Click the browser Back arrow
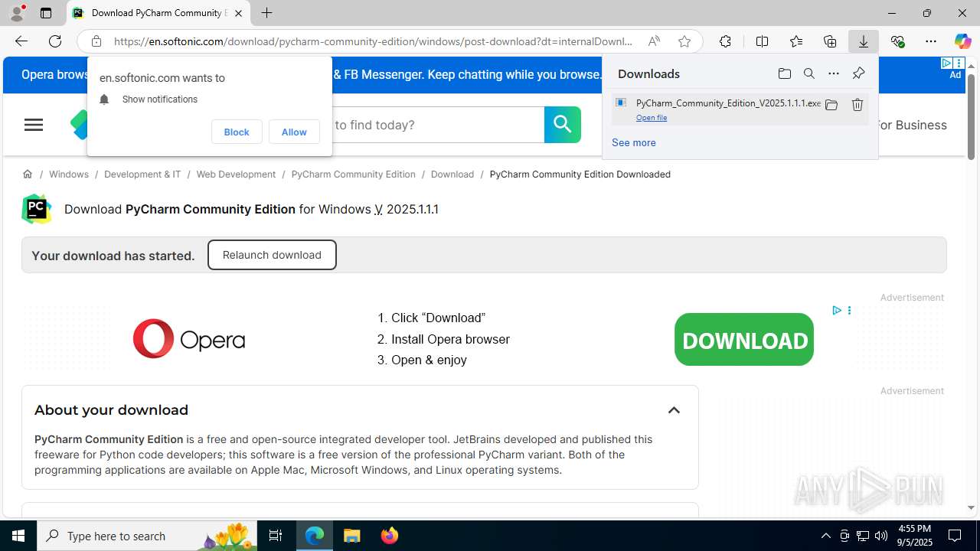The height and width of the screenshot is (551, 980). coord(21,41)
